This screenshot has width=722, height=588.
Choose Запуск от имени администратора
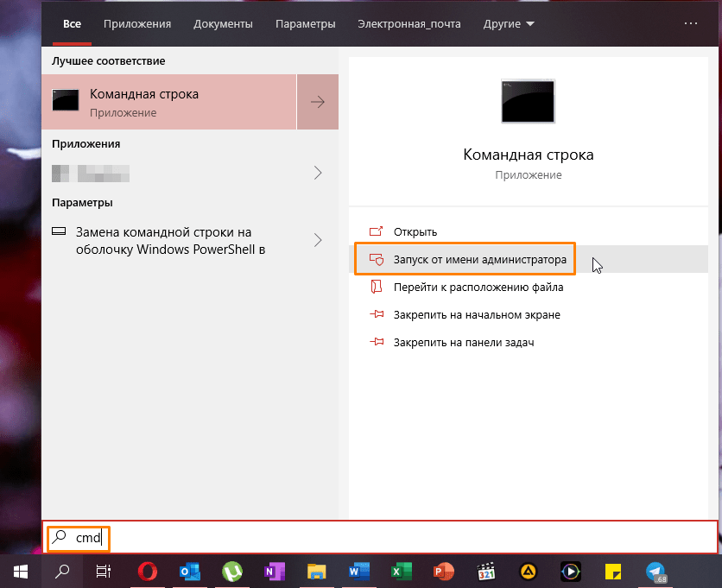[x=480, y=259]
